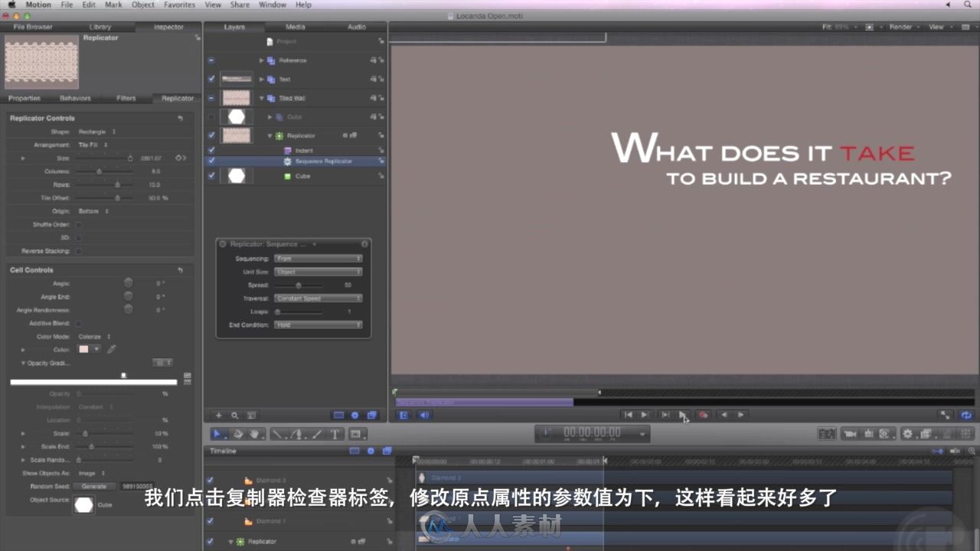Open the Shape Rectangle dropdown

(97, 132)
